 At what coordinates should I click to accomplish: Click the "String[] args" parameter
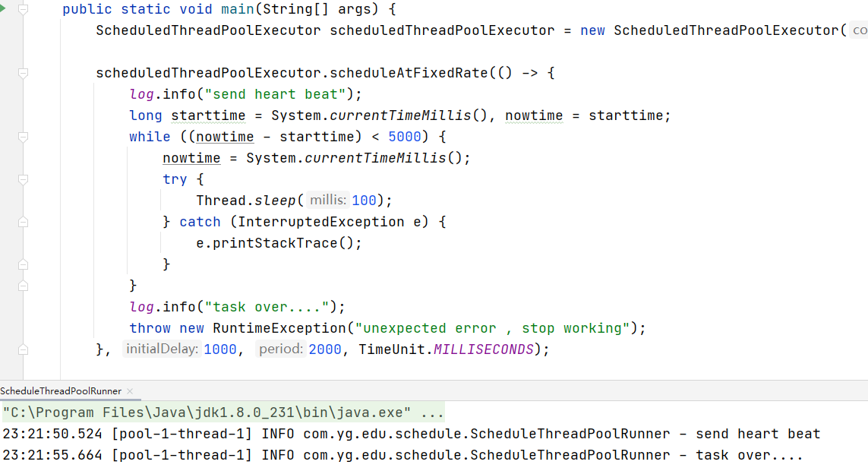coord(317,9)
